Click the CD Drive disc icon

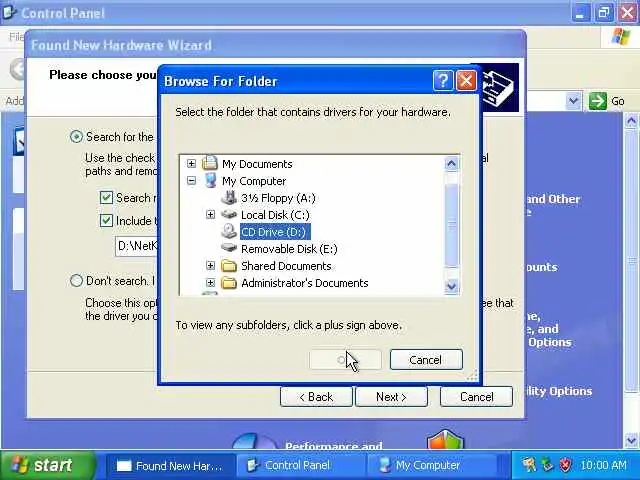point(229,231)
